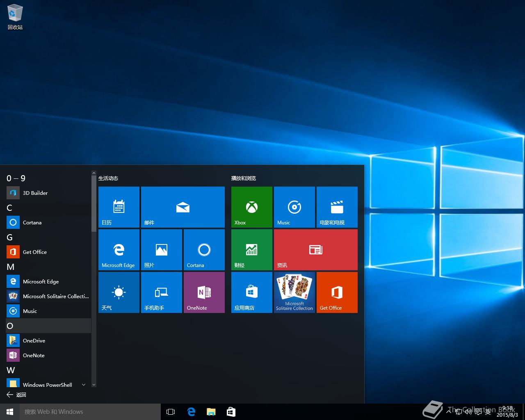The width and height of the screenshot is (525, 420).
Task: Open the Store from the taskbar
Action: click(231, 412)
